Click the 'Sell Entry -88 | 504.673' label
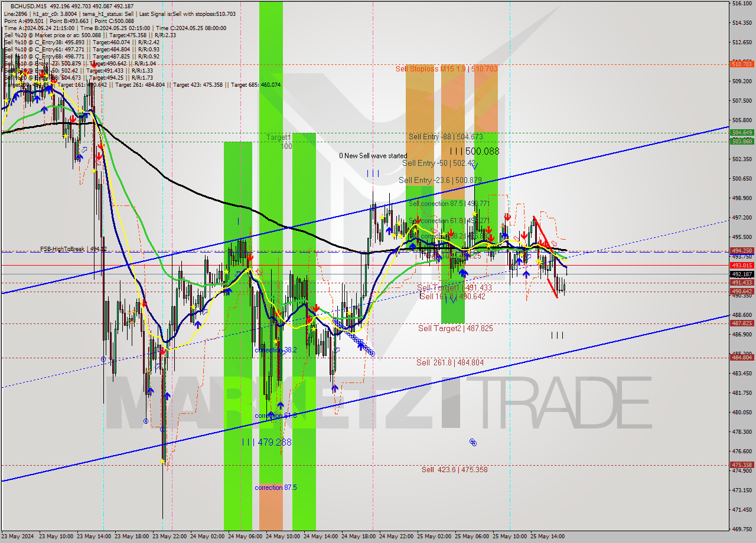 pos(445,137)
